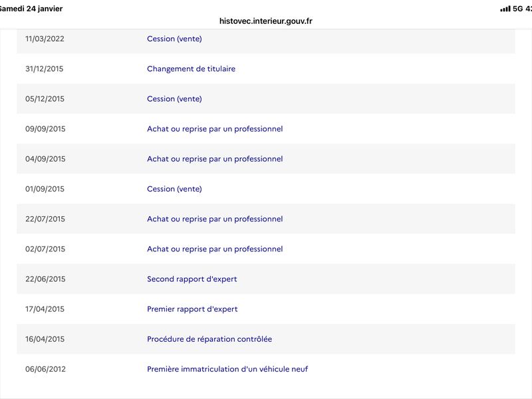Open the 09/09/2015 Achat ou reprise entry

[x=215, y=129]
